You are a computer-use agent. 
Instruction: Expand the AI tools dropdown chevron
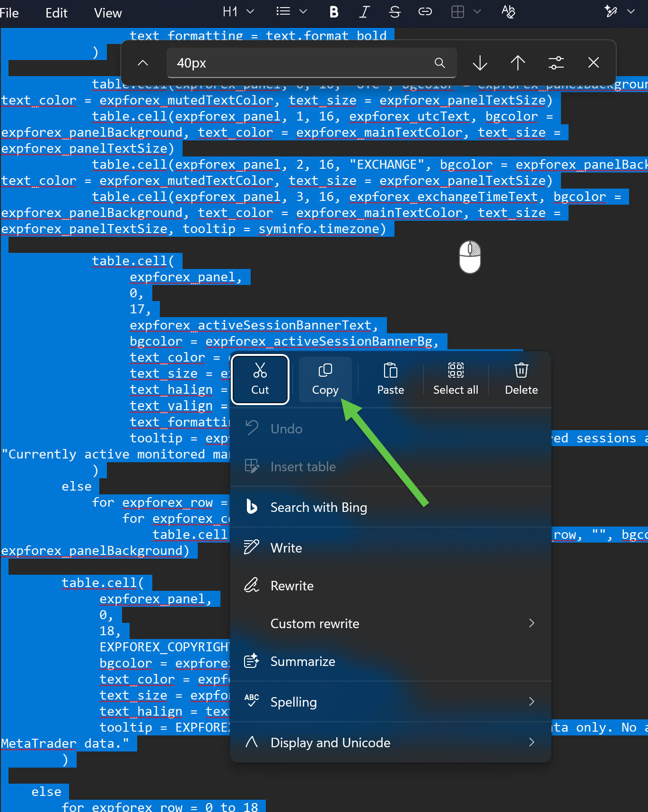click(631, 12)
